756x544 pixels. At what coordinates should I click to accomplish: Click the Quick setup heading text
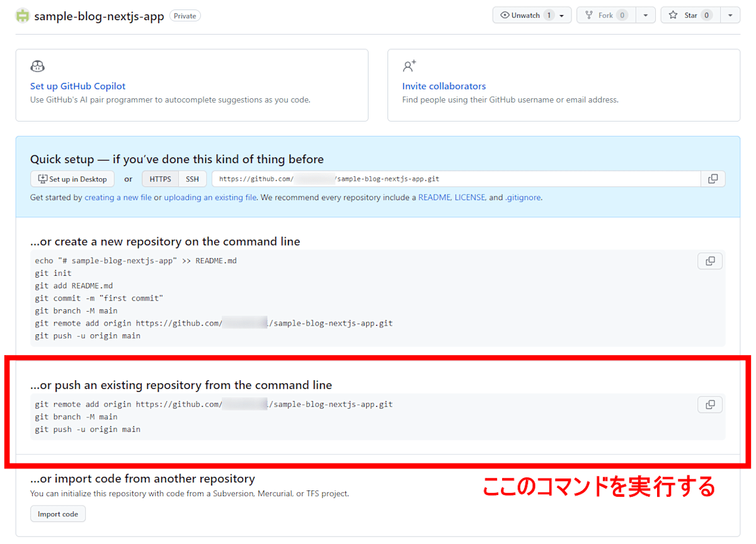(x=177, y=159)
